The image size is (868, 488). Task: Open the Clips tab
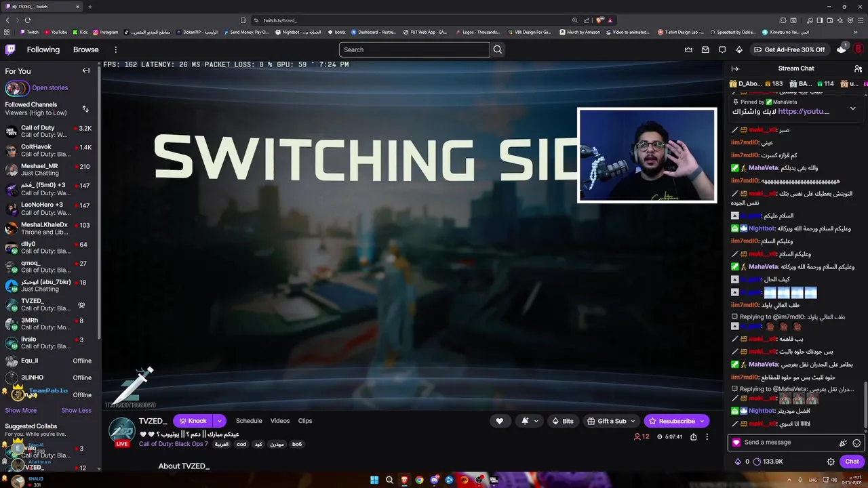coord(305,421)
